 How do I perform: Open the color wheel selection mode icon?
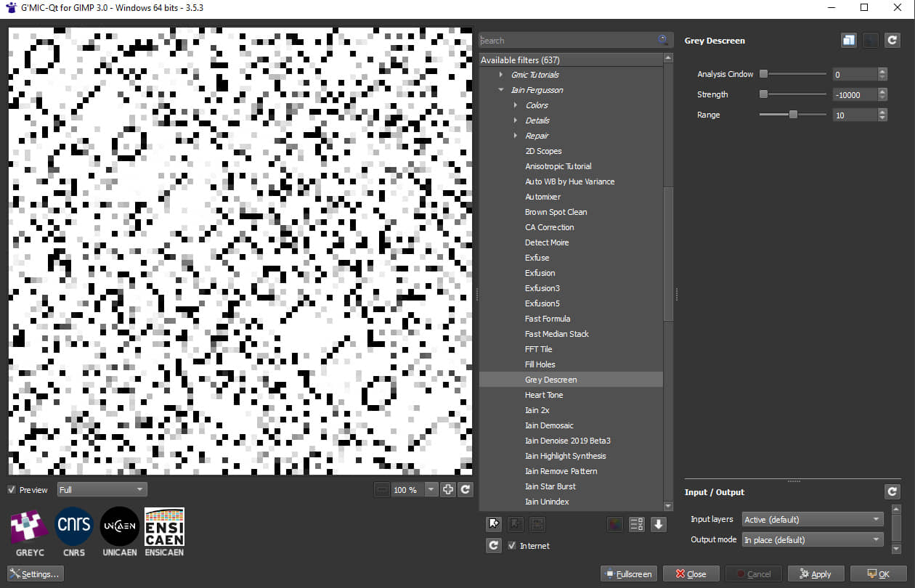(615, 524)
